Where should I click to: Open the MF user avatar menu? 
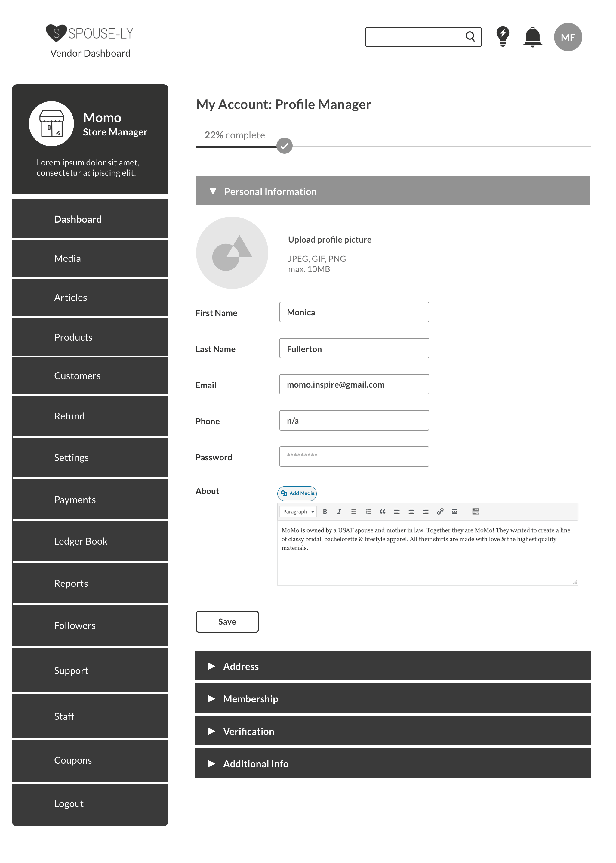pos(568,37)
